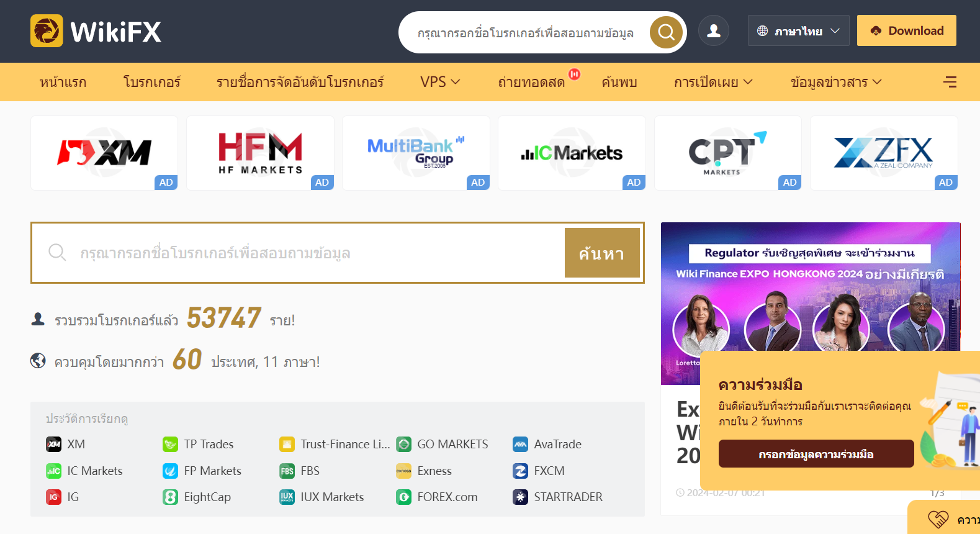Open the MultiBank Group ad card

pyautogui.click(x=416, y=153)
